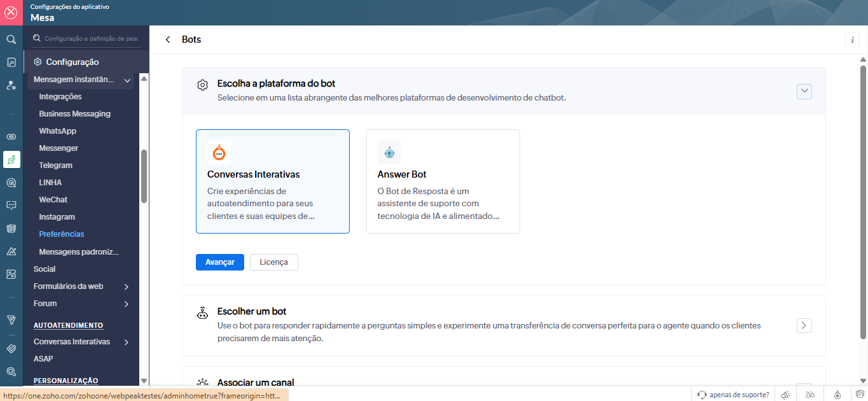Open WhatsApp in the settings sidebar
The image size is (868, 401).
click(57, 131)
